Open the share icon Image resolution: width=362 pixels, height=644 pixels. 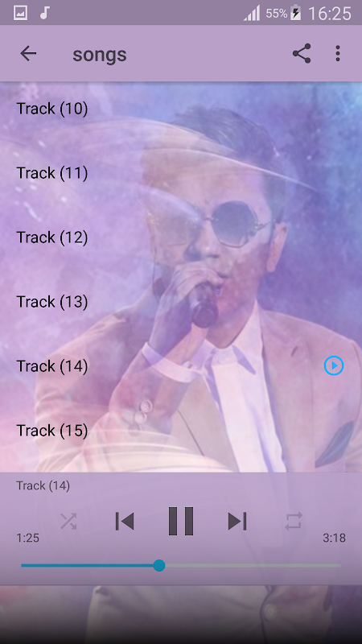[302, 53]
